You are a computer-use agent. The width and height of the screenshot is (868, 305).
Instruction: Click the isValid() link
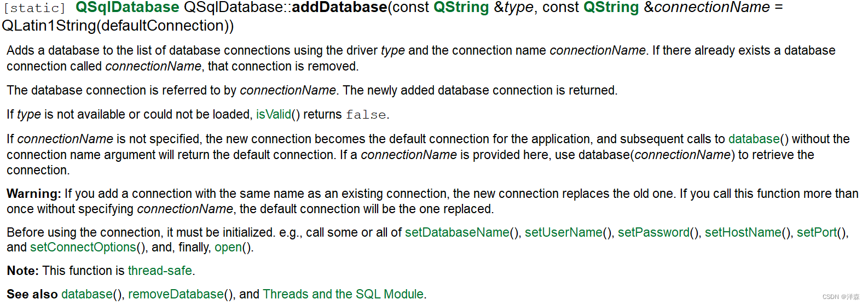273,115
